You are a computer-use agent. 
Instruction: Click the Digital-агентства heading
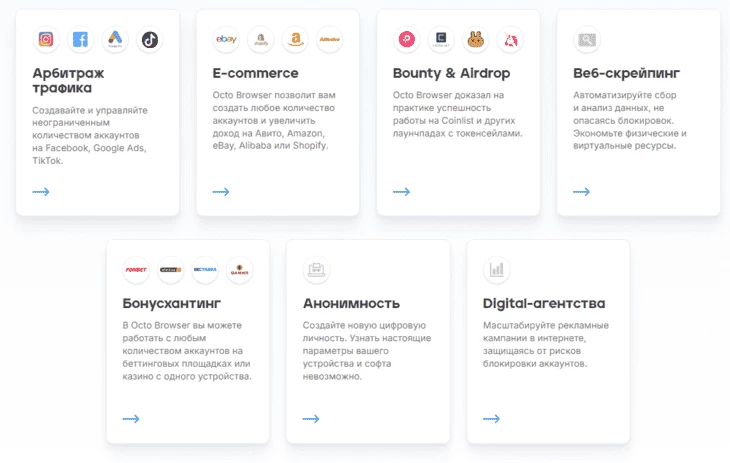(543, 303)
